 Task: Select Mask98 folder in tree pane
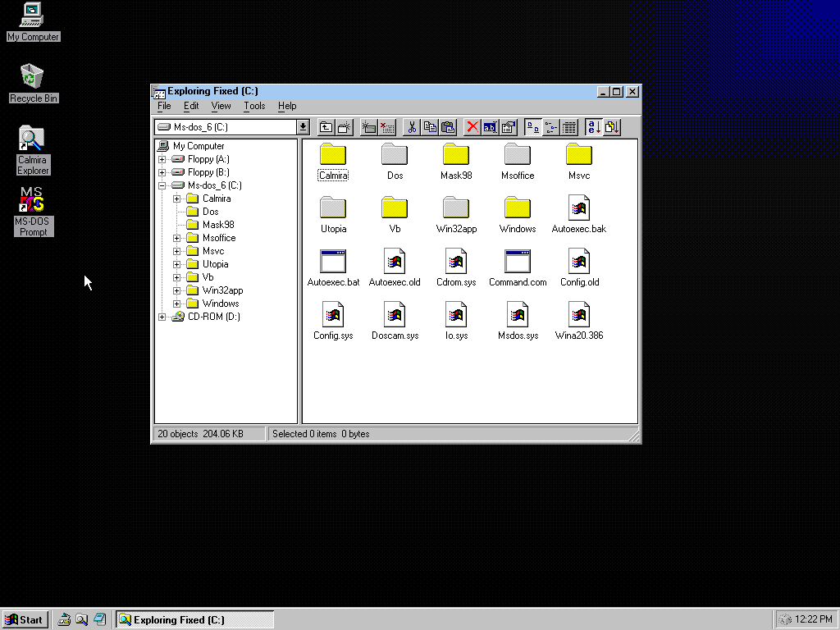click(218, 225)
